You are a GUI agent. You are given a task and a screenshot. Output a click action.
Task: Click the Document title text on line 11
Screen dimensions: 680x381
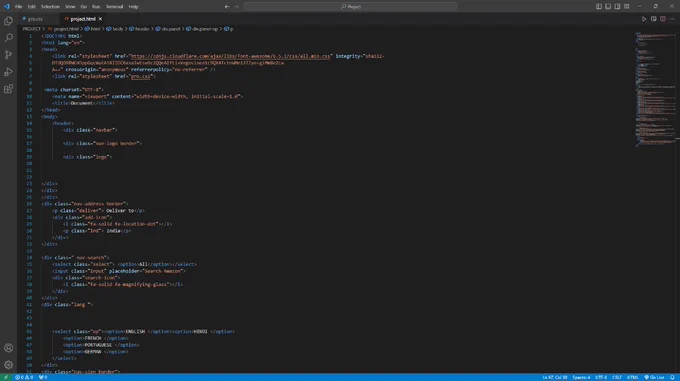click(x=82, y=103)
